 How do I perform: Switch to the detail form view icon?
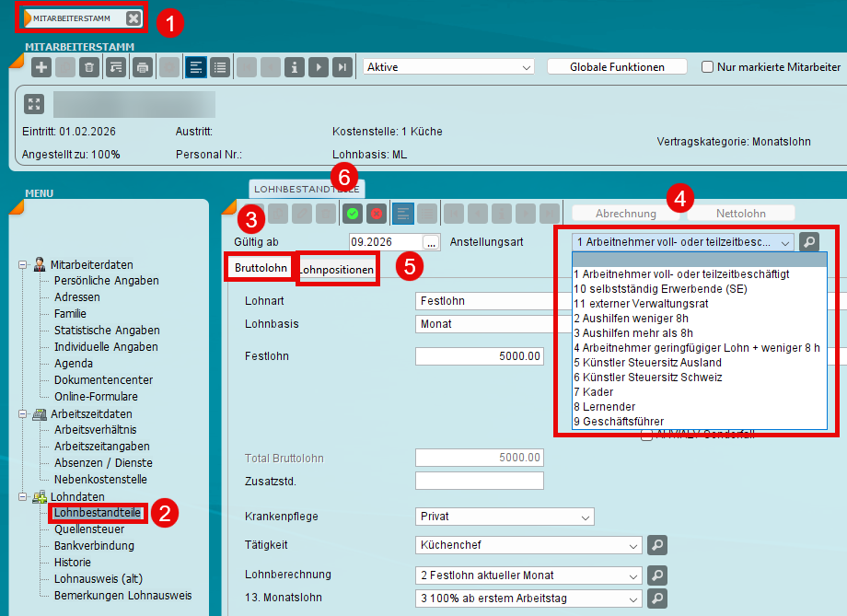[196, 67]
